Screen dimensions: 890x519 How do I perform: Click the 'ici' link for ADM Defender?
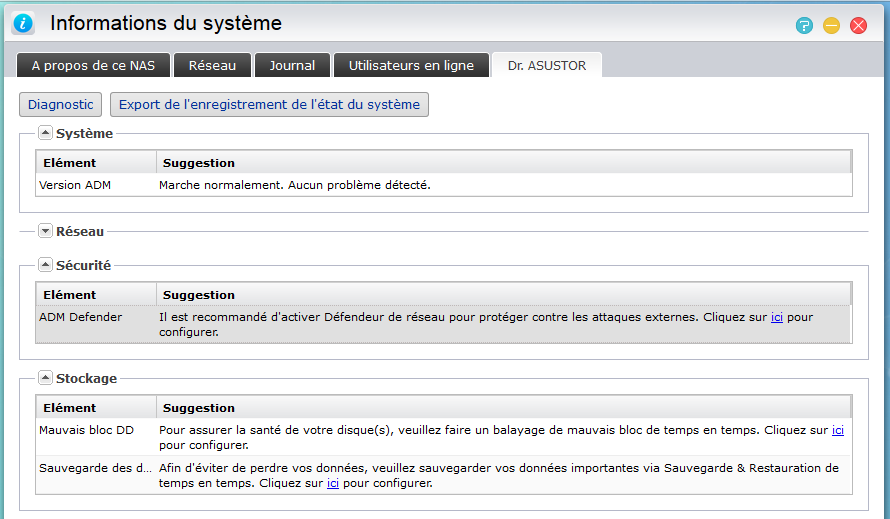[777, 317]
